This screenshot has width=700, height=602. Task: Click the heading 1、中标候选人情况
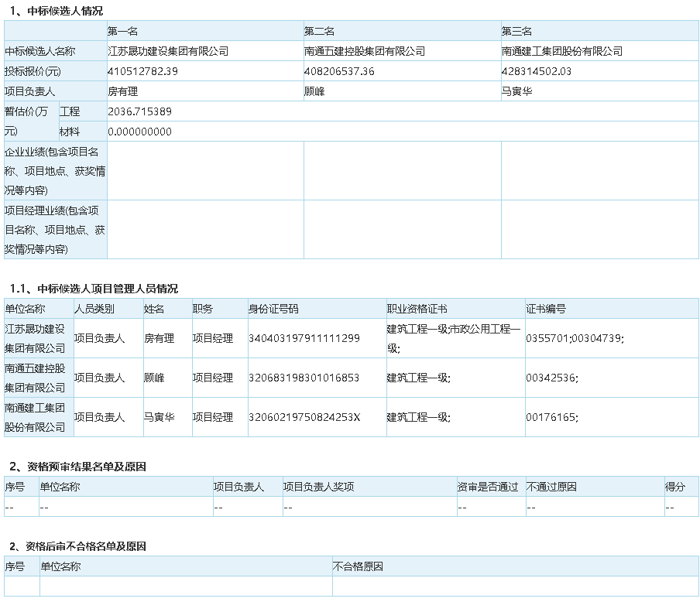tap(57, 11)
